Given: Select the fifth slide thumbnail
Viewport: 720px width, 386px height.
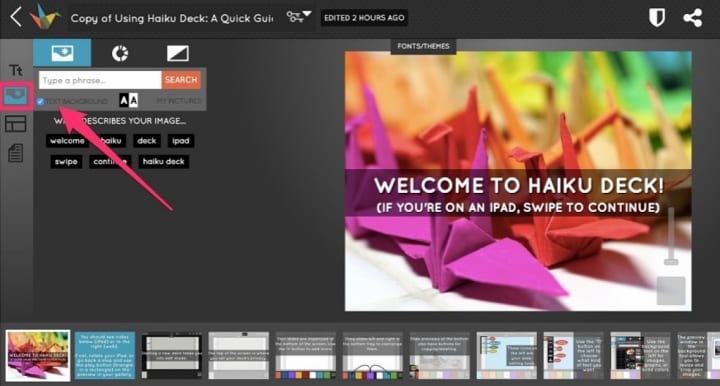Looking at the screenshot, I should click(x=305, y=356).
